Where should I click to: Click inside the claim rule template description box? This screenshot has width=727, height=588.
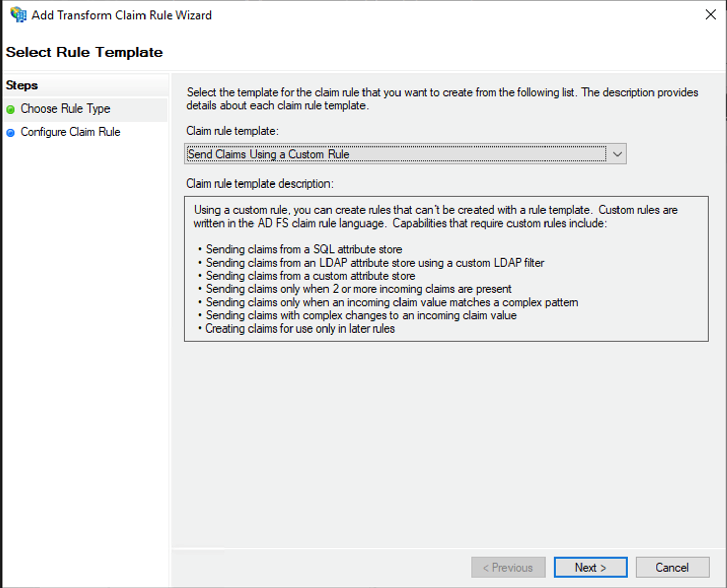point(446,269)
